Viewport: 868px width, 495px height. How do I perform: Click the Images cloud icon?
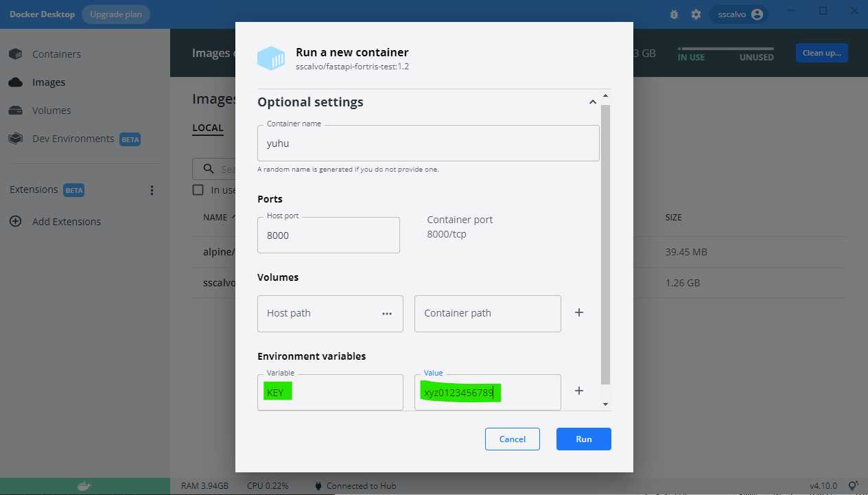15,82
